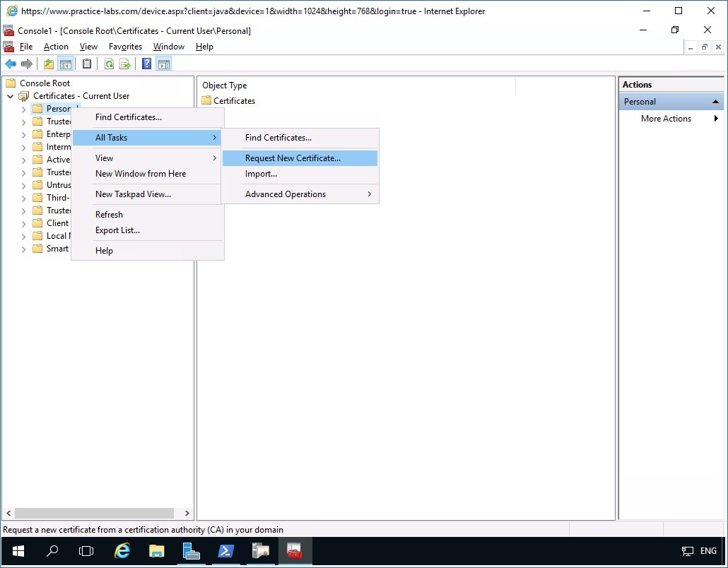The image size is (728, 568).
Task: Click the Back arrow toolbar icon
Action: (x=10, y=64)
